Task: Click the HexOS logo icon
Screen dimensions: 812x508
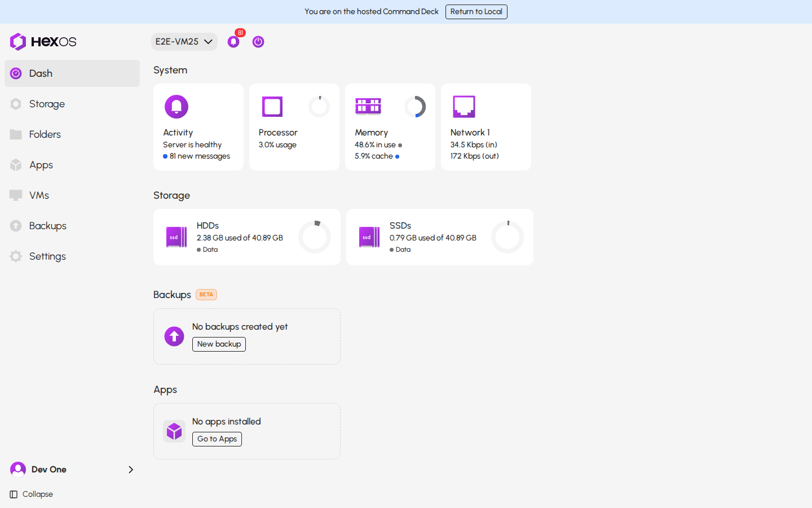Action: click(18, 42)
